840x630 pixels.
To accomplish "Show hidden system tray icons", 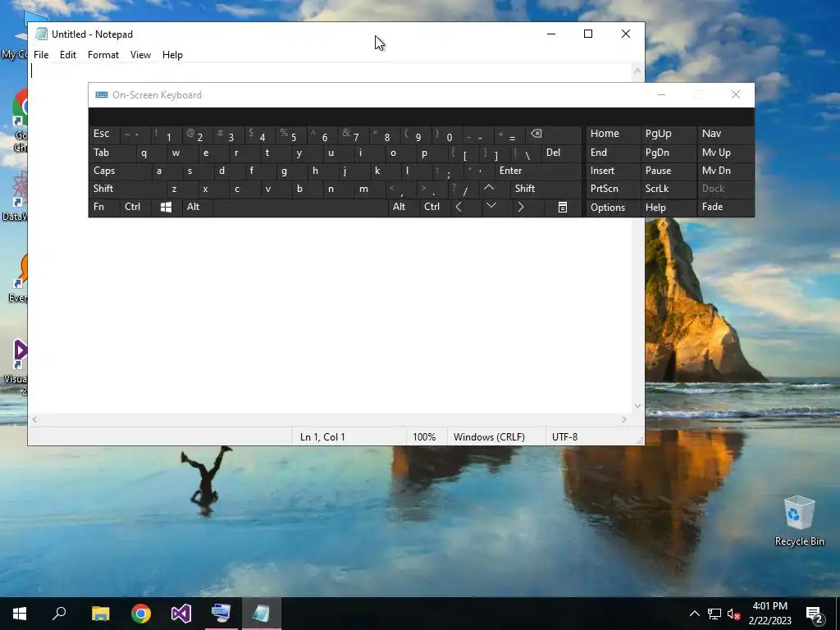I will click(x=694, y=614).
